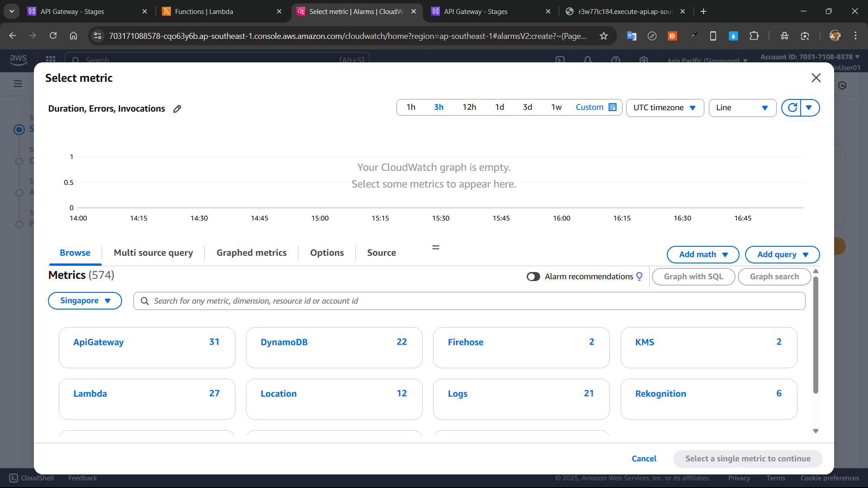
Task: Go to browser home page
Action: point(73,36)
